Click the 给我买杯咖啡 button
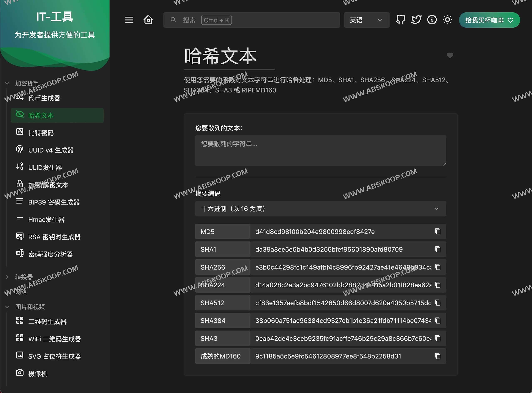The image size is (532, 393). pyautogui.click(x=489, y=20)
